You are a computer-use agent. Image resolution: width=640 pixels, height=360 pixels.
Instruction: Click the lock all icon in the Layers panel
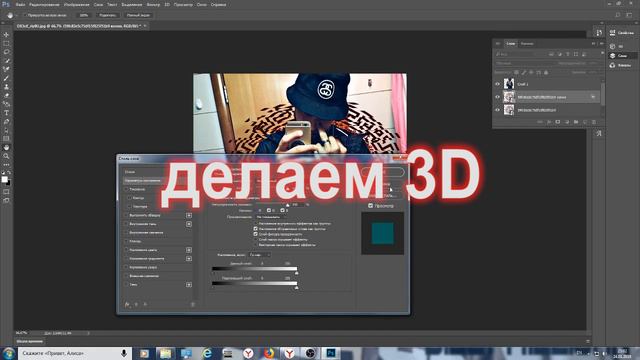point(546,72)
